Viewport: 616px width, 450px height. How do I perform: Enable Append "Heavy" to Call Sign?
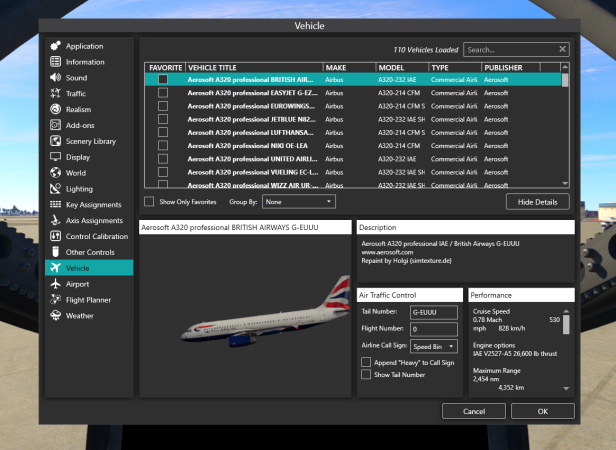366,362
